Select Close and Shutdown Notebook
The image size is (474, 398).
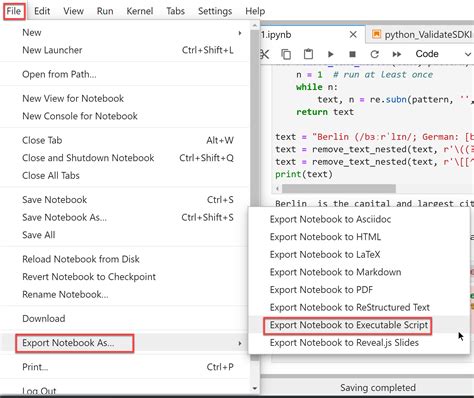click(x=125, y=158)
